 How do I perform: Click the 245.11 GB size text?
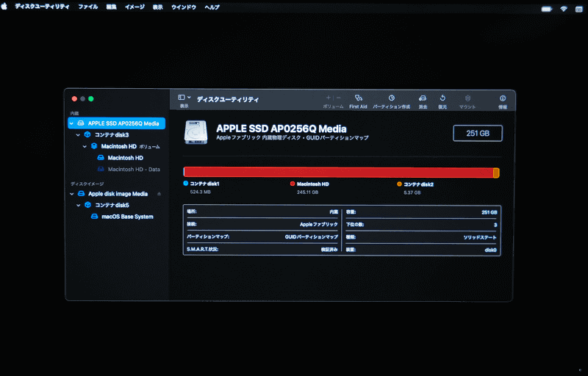[x=307, y=192]
